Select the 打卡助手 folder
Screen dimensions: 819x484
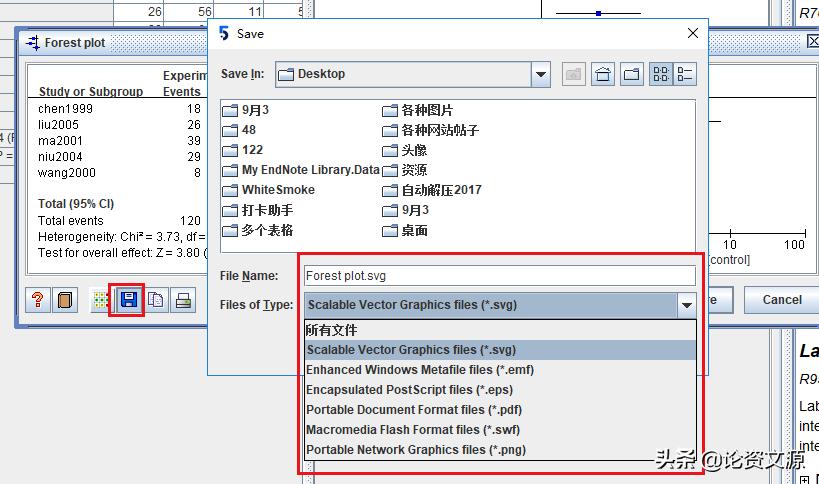pyautogui.click(x=258, y=210)
